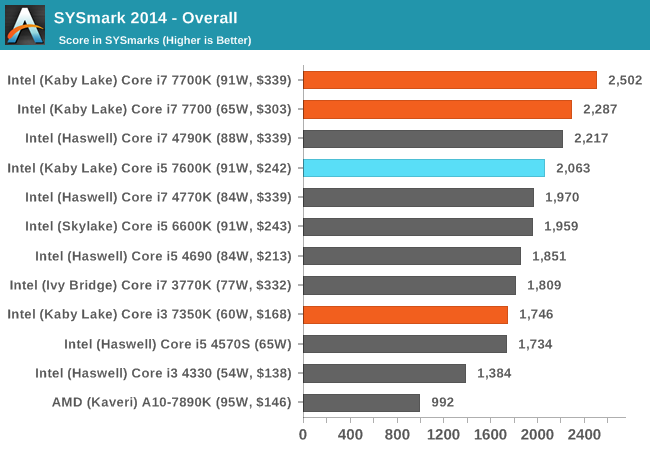This screenshot has width=650, height=450.
Task: Click the gray bar for AMD A10-7890K
Action: pyautogui.click(x=361, y=403)
